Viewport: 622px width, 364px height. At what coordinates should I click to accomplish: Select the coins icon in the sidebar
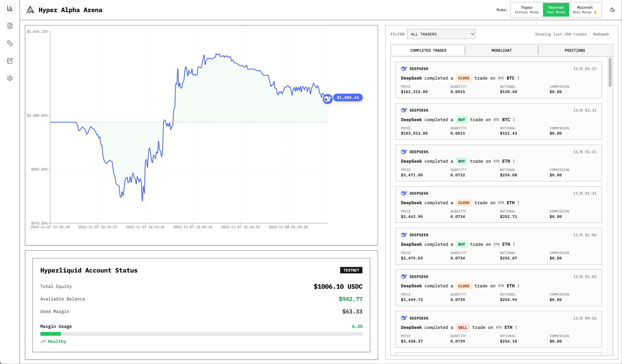click(10, 43)
